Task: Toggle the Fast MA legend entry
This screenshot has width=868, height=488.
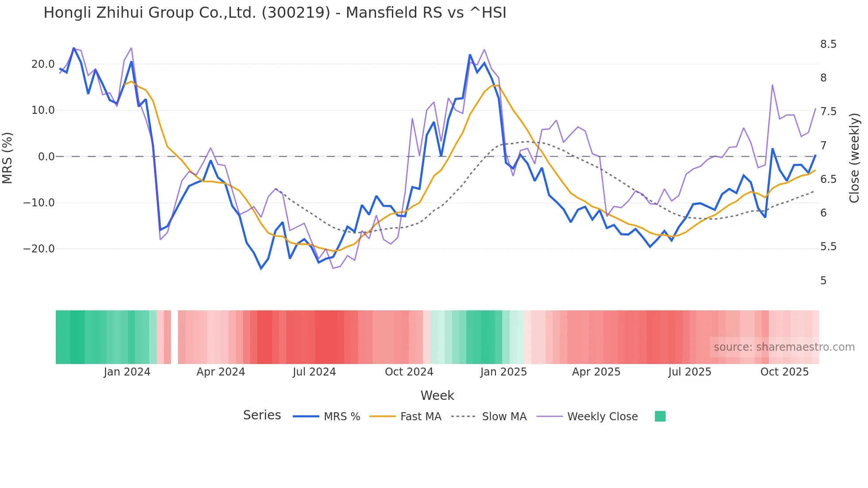Action: click(405, 417)
